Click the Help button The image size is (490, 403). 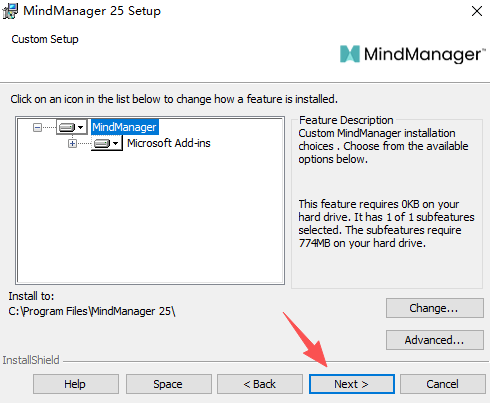76,384
